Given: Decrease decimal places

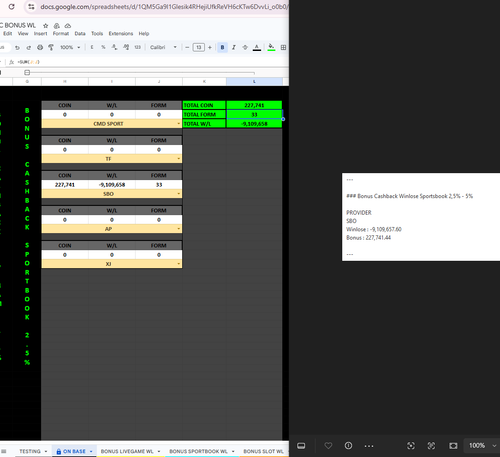Looking at the screenshot, I should (x=114, y=48).
